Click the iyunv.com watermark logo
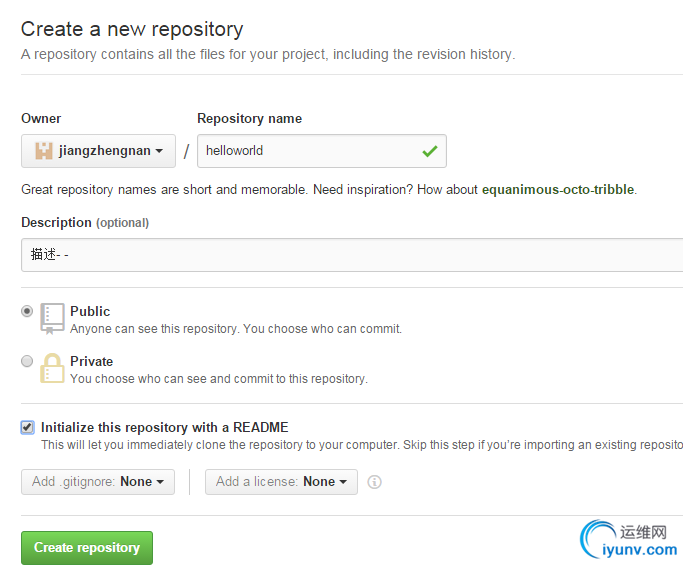The height and width of the screenshot is (566, 683). 631,540
